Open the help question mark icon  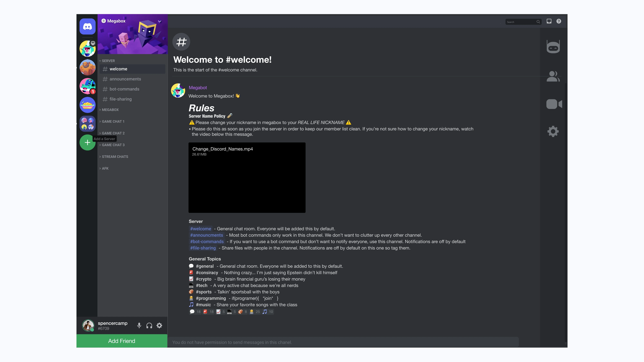(559, 21)
